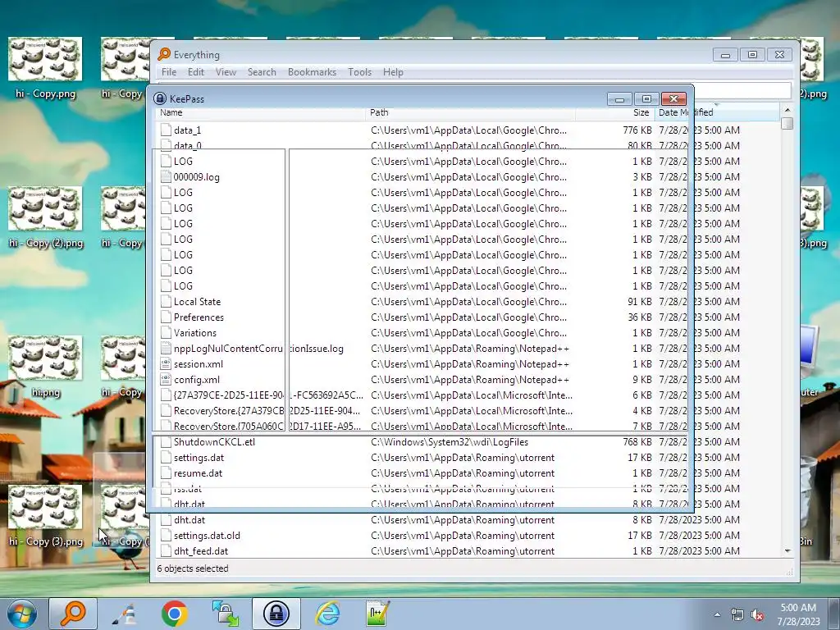Maximize the Everything window
Viewport: 840px width, 630px height.
pos(752,55)
